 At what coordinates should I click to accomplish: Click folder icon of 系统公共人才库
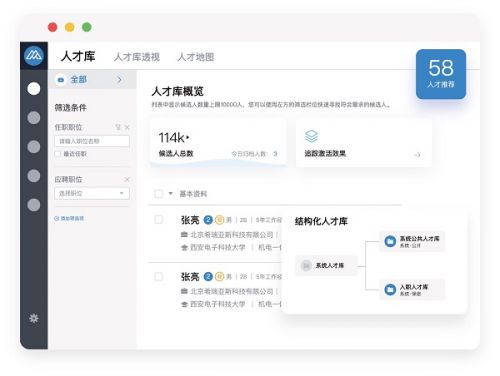point(390,241)
